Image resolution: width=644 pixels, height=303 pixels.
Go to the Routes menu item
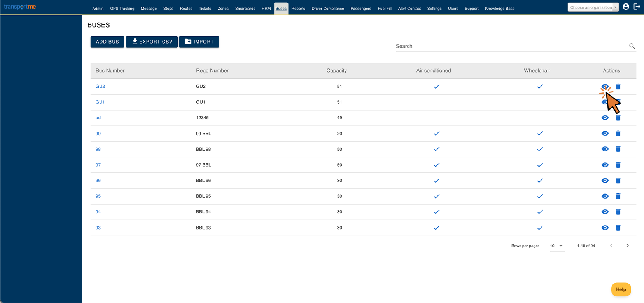coord(186,9)
